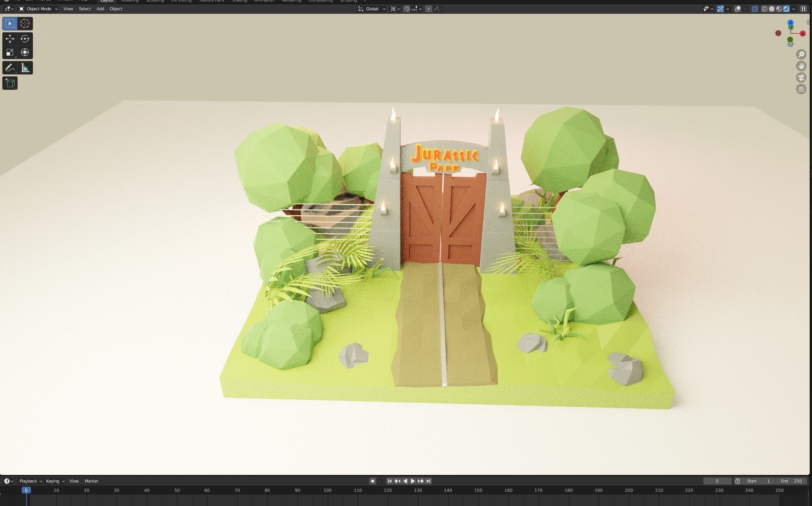Jump to the previous keyframe
The width and height of the screenshot is (812, 506).
pyautogui.click(x=397, y=481)
